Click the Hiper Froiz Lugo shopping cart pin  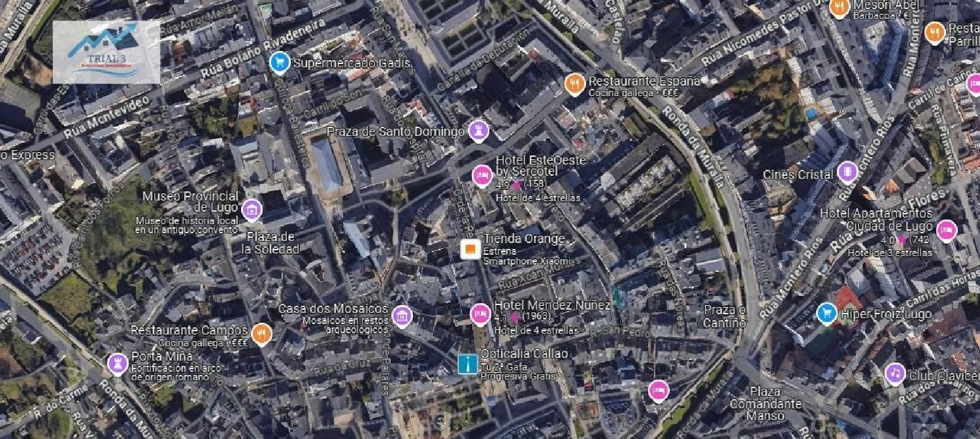[827, 314]
